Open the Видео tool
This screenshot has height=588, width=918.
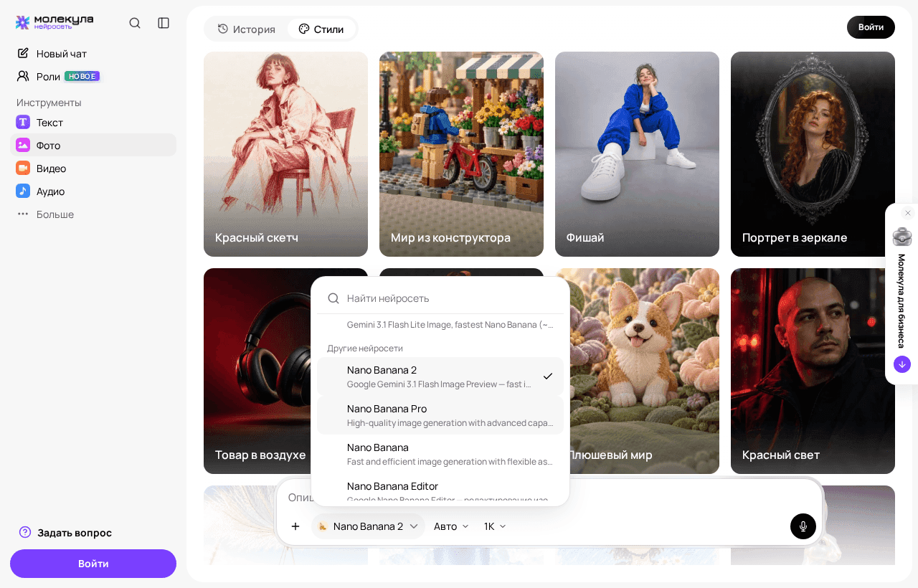tap(93, 168)
